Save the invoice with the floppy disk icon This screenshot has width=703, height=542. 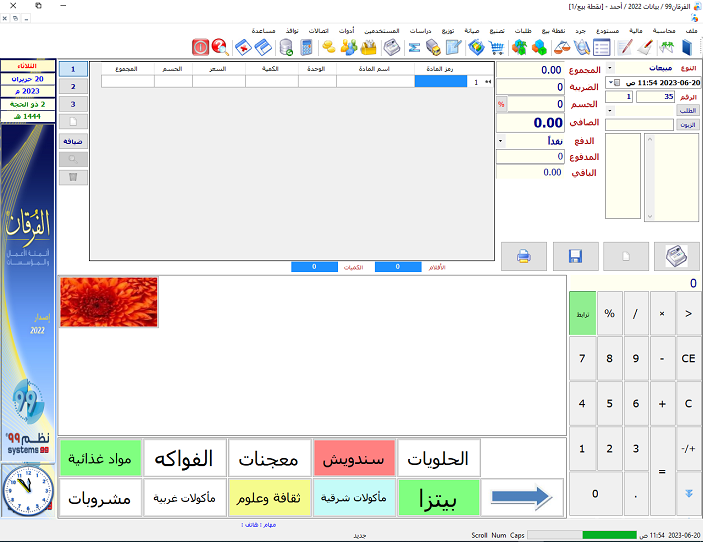pos(575,256)
